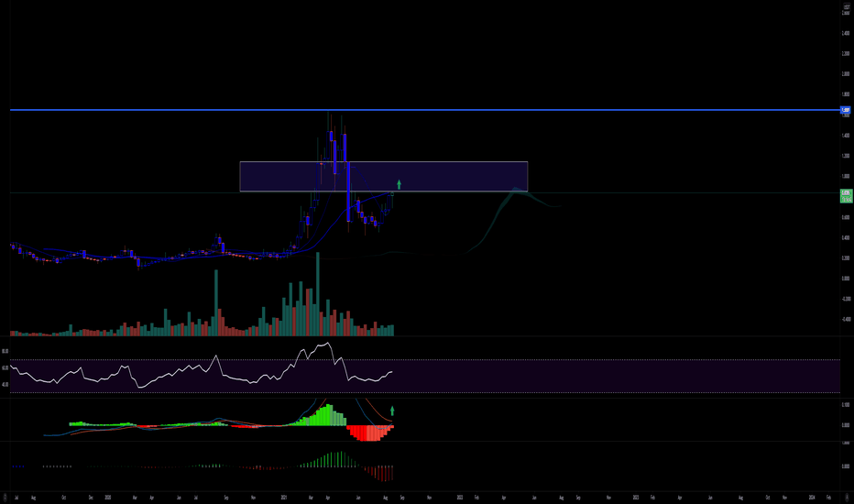Select the green up arrow beside the candles
This screenshot has width=854, height=504.
400,185
